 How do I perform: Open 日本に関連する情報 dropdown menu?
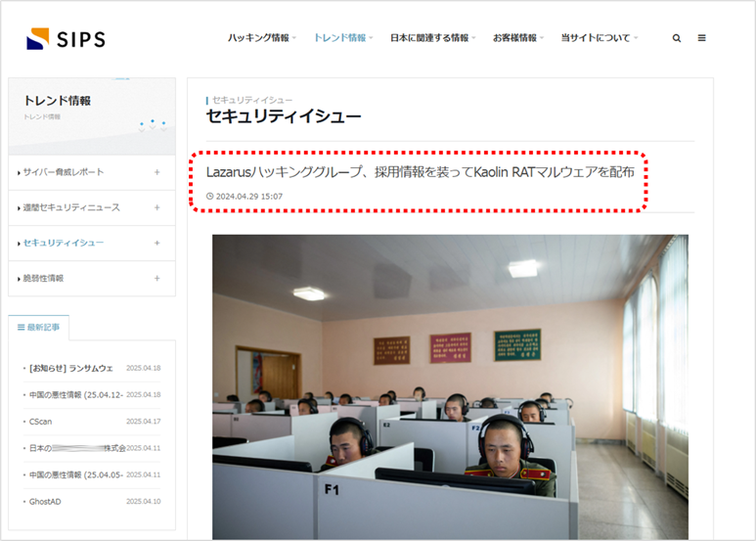click(x=432, y=38)
